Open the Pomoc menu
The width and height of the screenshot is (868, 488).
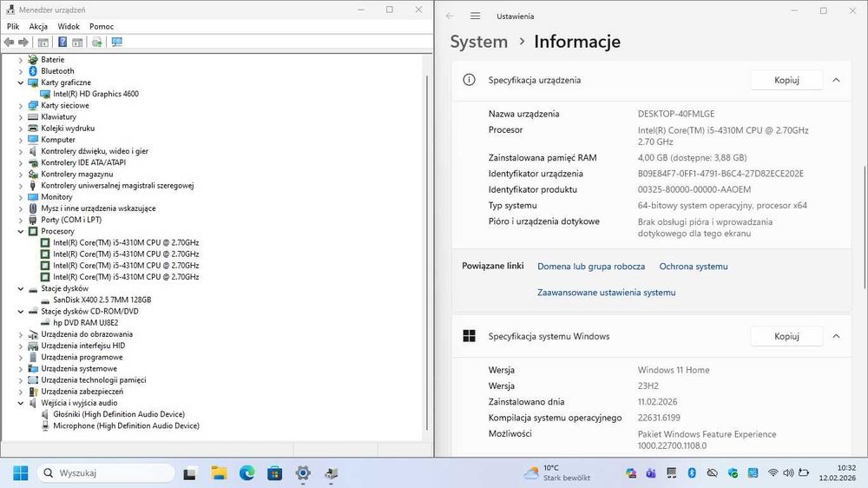(x=102, y=26)
